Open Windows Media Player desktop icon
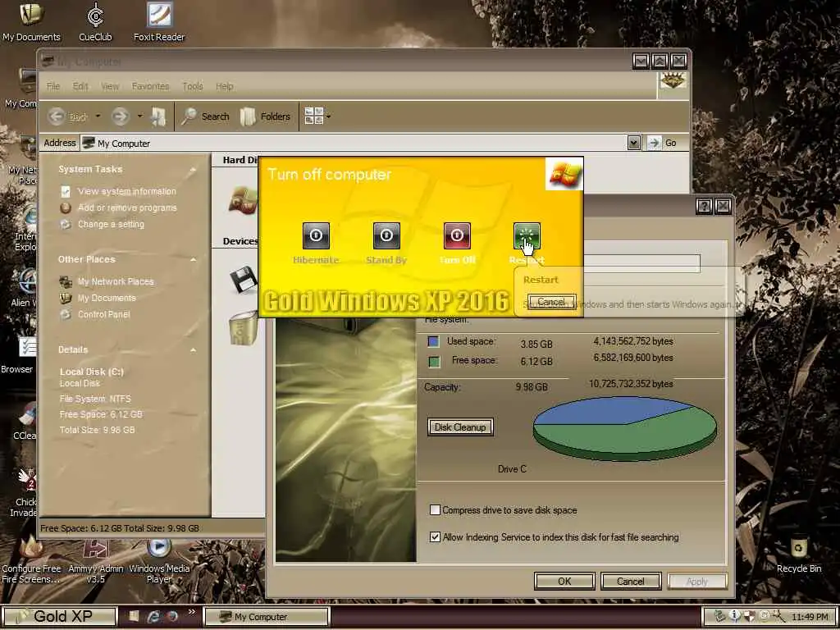 tap(159, 561)
